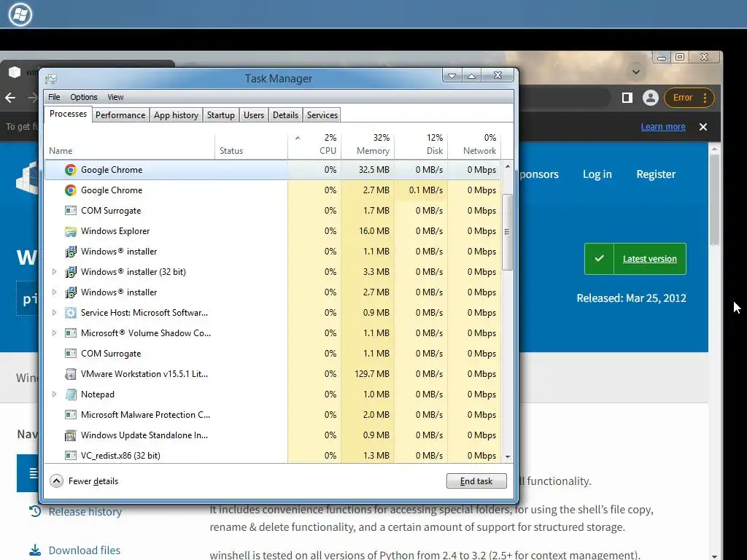This screenshot has height=560, width=747.
Task: Click the process list scroll down arrow
Action: [x=508, y=456]
